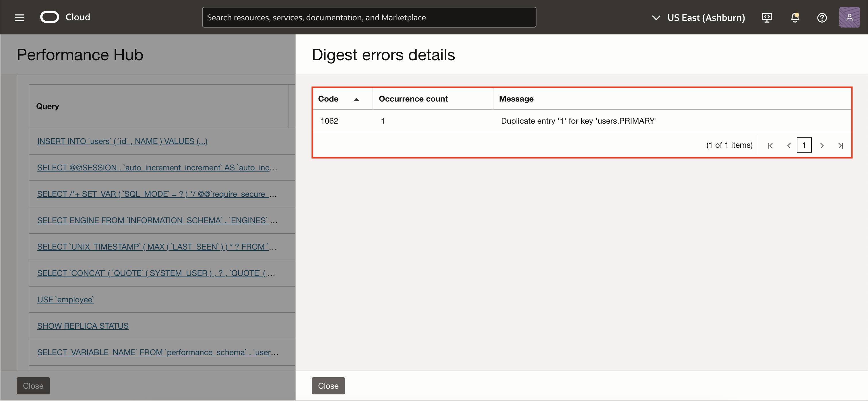
Task: Go to the next error page
Action: 822,145
